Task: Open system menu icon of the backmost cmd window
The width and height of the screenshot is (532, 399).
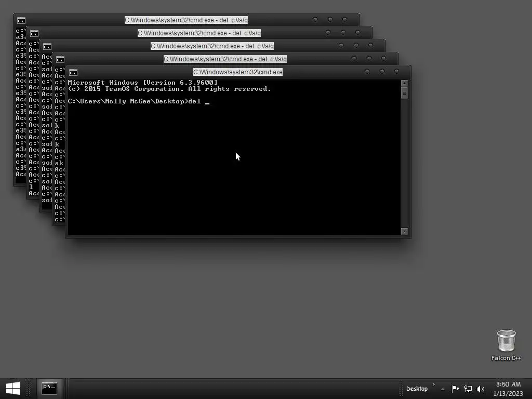Action: click(21, 21)
